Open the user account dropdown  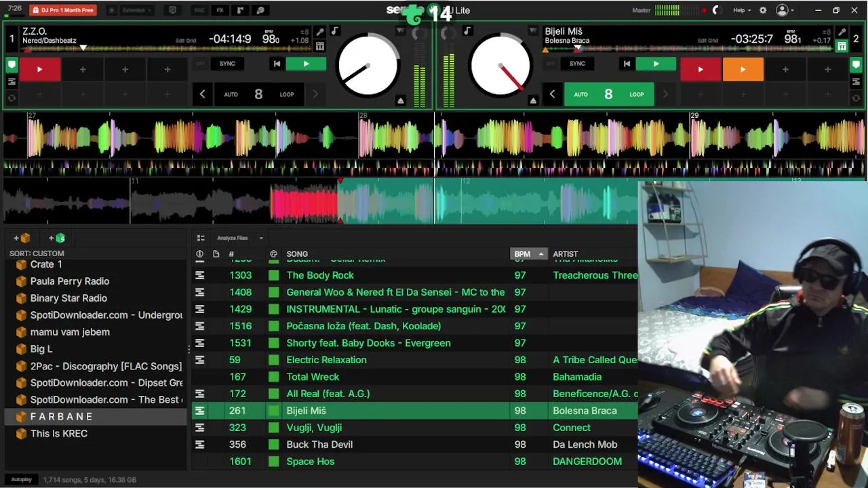[785, 10]
